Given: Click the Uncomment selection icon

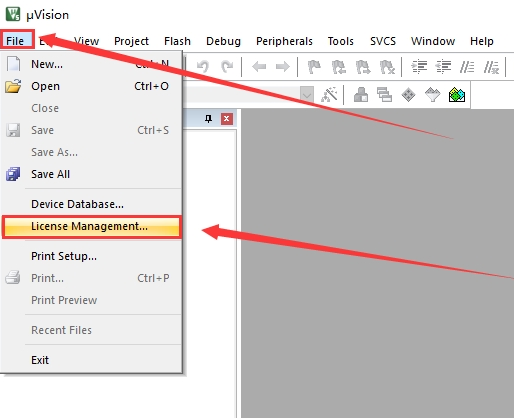Looking at the screenshot, I should point(491,67).
